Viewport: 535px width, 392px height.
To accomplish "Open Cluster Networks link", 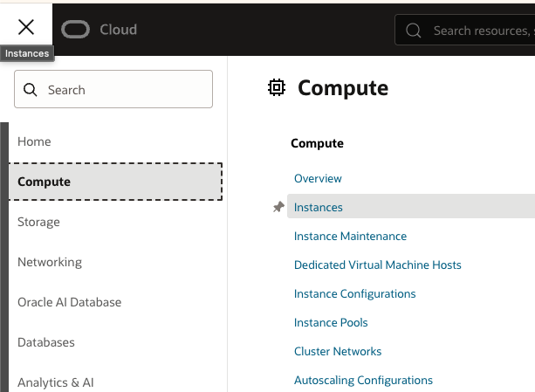I will click(338, 351).
